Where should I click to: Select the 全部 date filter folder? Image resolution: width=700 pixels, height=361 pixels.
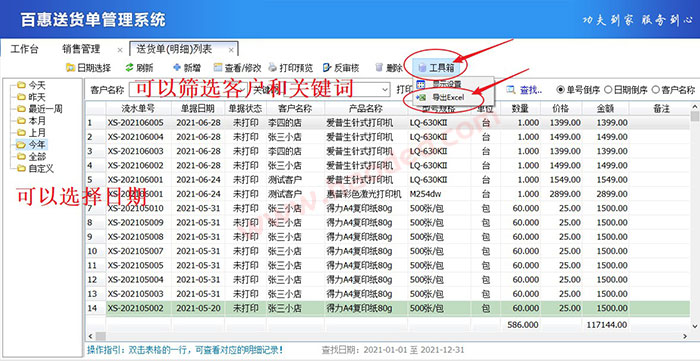point(31,157)
